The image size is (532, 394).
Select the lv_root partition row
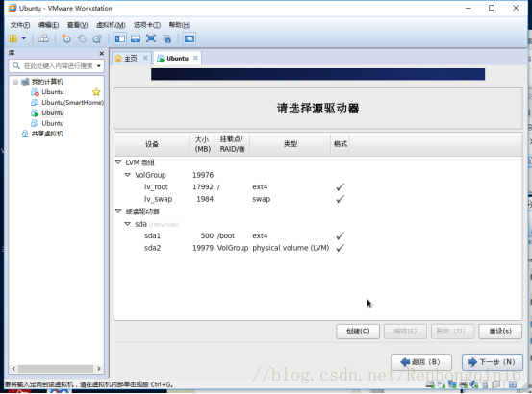pos(317,187)
